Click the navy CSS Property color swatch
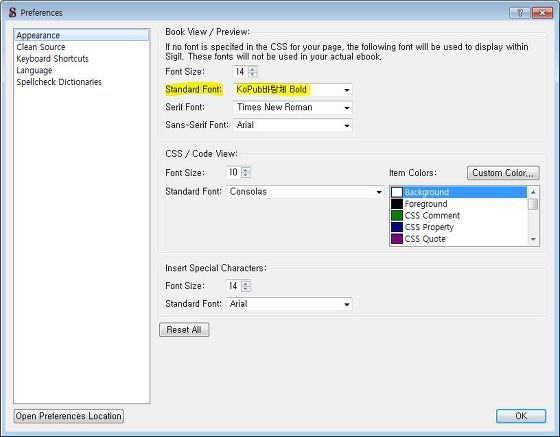The height and width of the screenshot is (437, 560). (x=397, y=227)
